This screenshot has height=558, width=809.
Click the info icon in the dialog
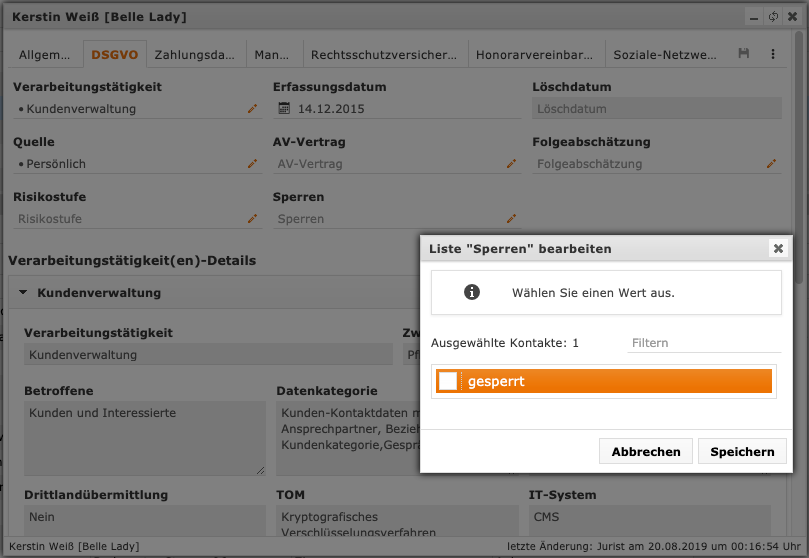pyautogui.click(x=472, y=292)
